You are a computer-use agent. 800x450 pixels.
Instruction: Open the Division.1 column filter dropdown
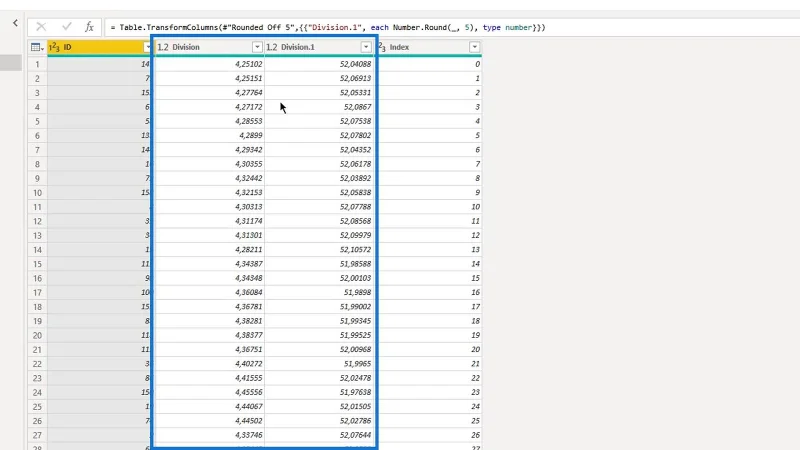click(x=366, y=47)
